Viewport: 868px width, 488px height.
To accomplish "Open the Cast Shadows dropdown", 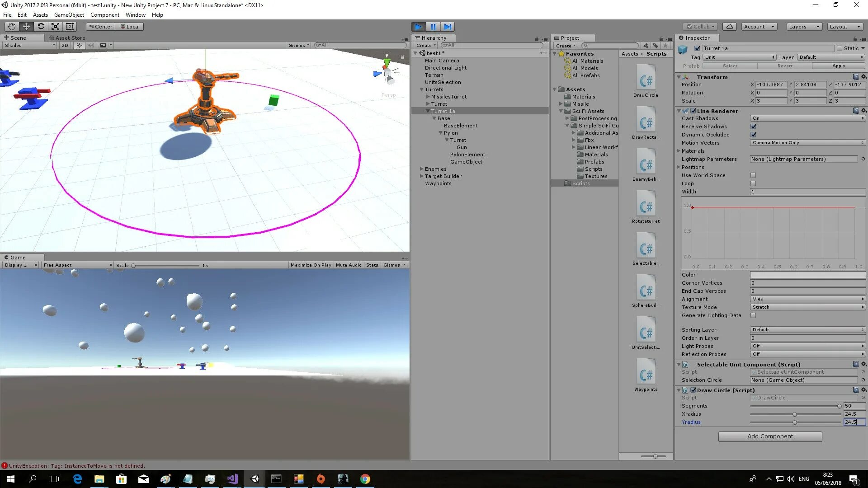I will pyautogui.click(x=807, y=118).
